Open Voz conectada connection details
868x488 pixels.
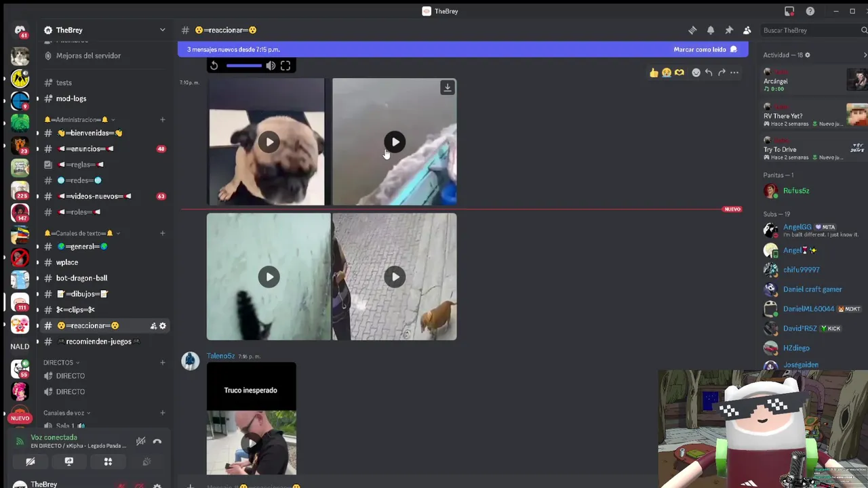point(54,438)
